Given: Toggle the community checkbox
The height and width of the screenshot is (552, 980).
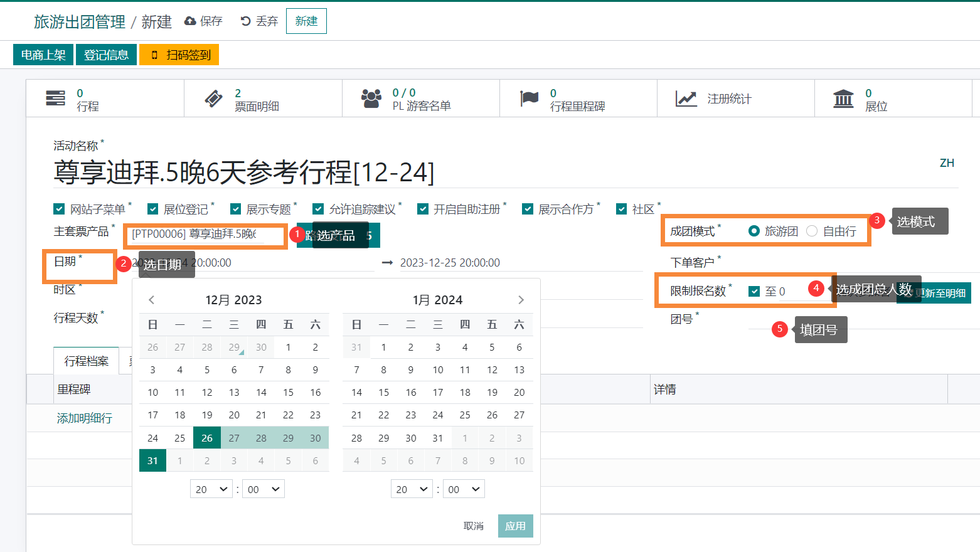Looking at the screenshot, I should (x=621, y=209).
